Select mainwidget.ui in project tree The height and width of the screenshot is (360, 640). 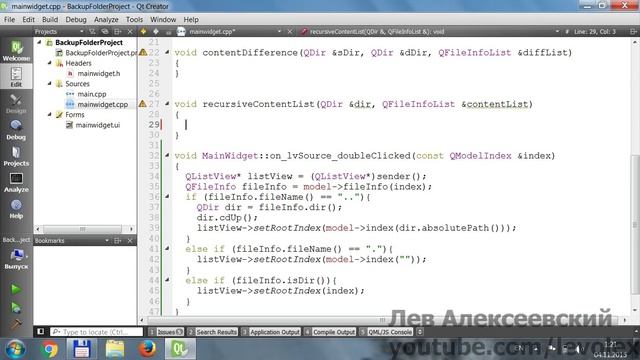[x=98, y=125]
